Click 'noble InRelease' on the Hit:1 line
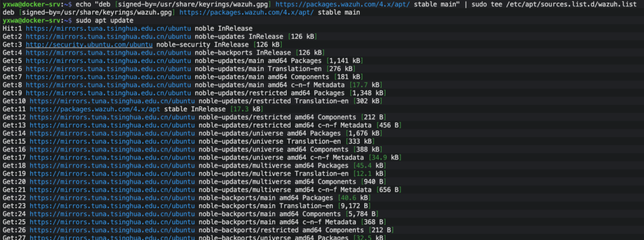Viewport: 644px width, 240px height. point(224,29)
